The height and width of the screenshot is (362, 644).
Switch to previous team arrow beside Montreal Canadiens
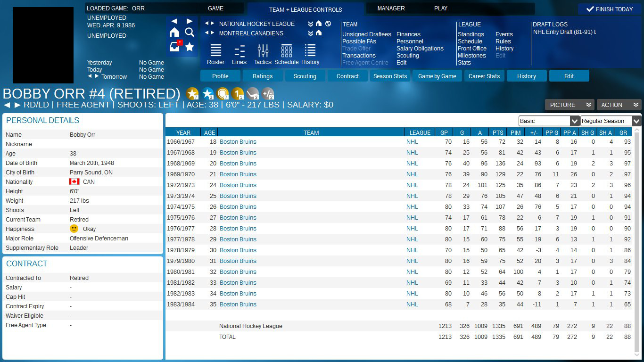[x=206, y=33]
